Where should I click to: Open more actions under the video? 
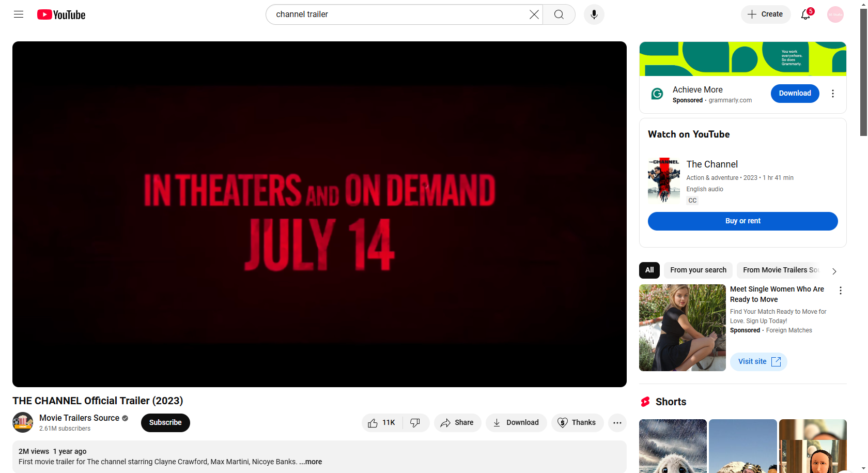(617, 422)
